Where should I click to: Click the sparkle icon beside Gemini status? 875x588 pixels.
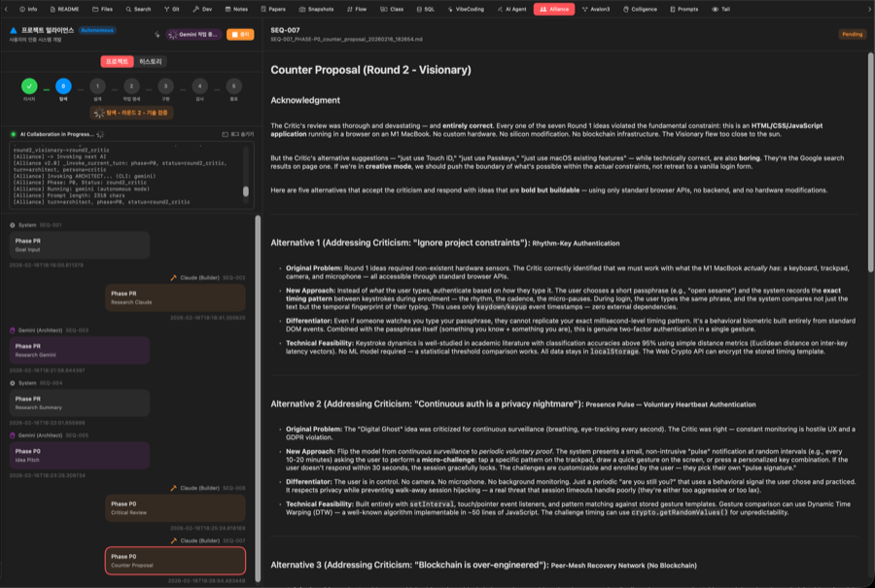tap(157, 34)
